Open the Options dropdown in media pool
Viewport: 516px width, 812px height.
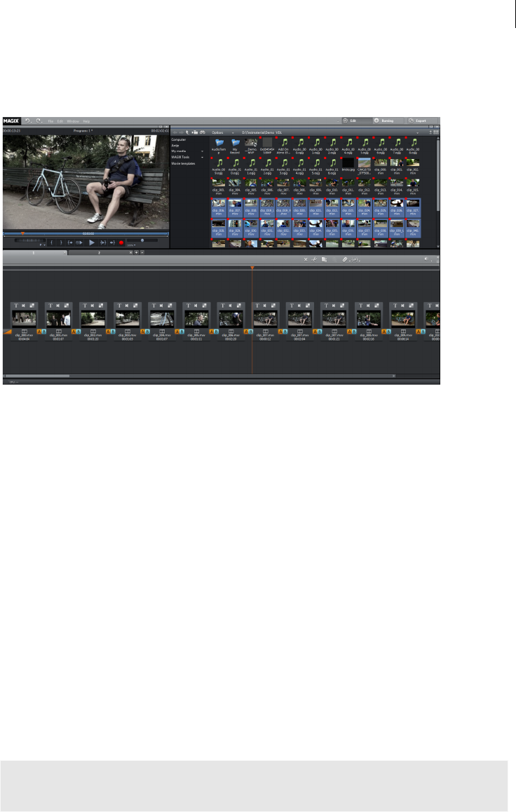click(223, 132)
